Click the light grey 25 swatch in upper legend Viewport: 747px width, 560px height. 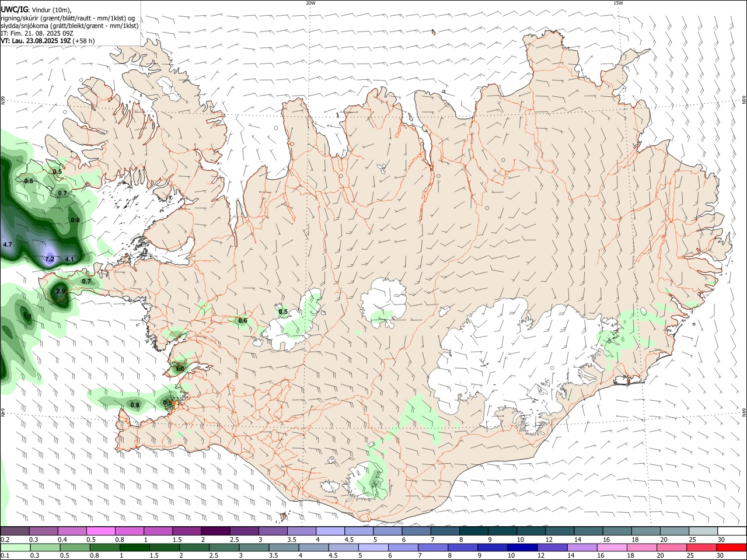tap(704, 531)
